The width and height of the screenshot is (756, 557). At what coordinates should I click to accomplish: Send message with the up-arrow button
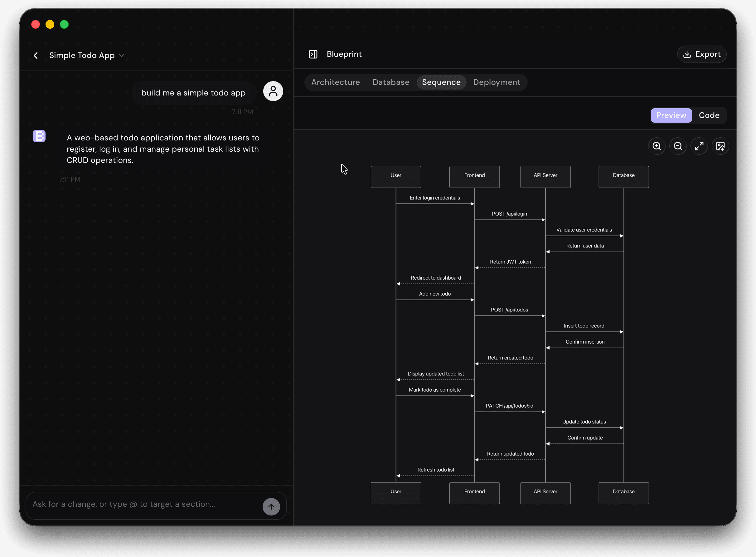271,506
